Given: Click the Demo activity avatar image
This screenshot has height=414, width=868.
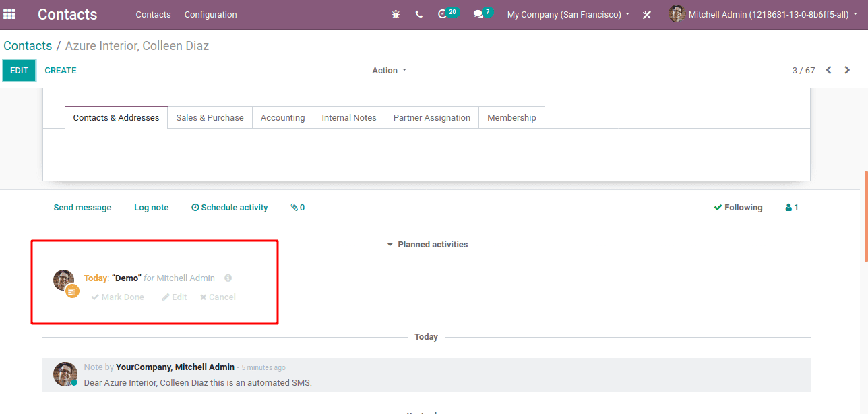Looking at the screenshot, I should 64,280.
